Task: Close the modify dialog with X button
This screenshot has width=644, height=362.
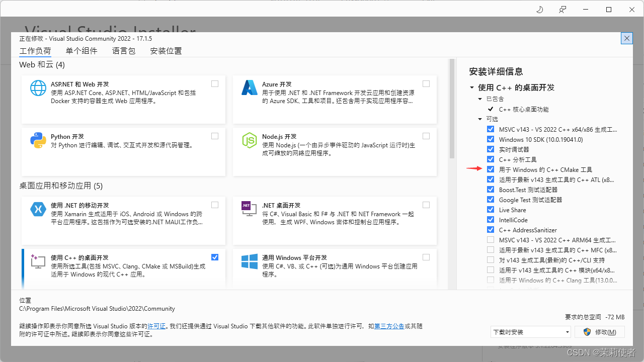Action: (626, 38)
